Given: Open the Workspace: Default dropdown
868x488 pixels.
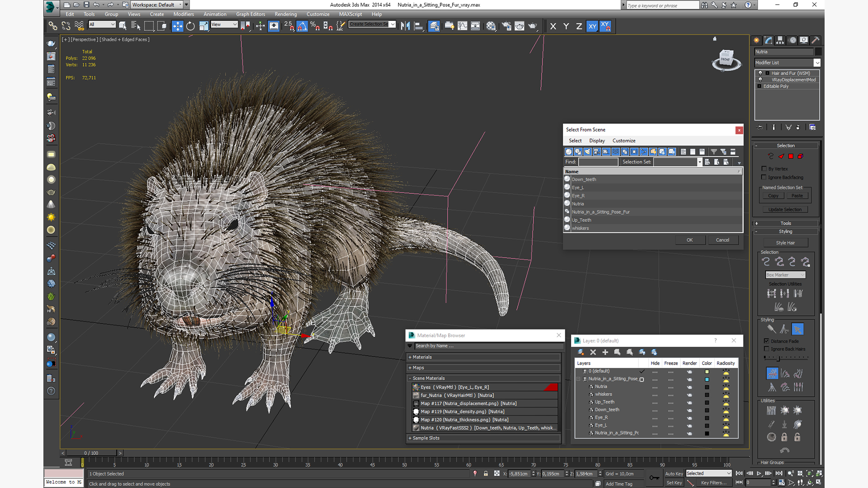Looking at the screenshot, I should pos(157,5).
